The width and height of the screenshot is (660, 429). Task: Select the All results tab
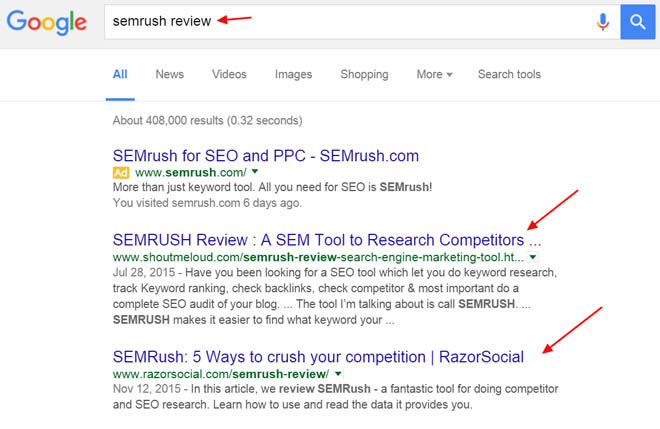[120, 74]
